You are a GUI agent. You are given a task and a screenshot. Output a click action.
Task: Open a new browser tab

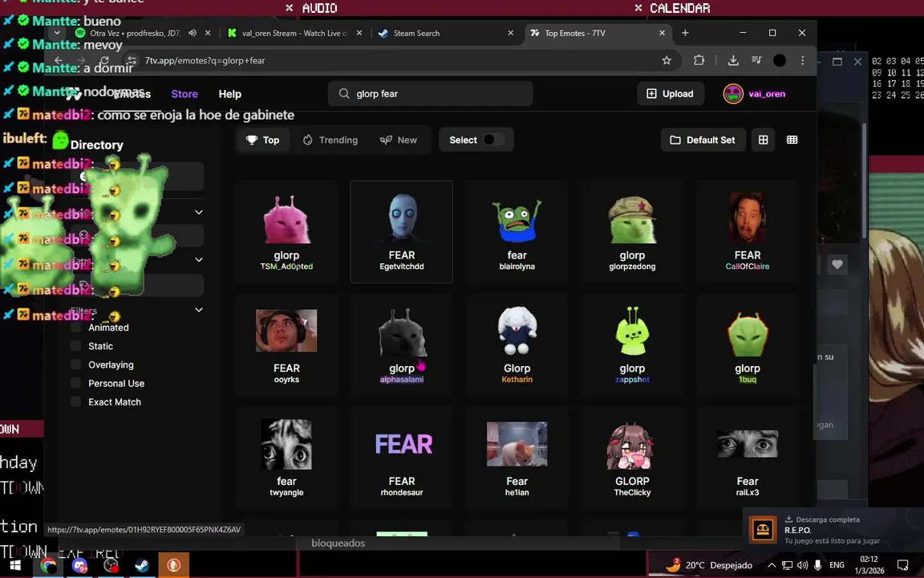[685, 33]
